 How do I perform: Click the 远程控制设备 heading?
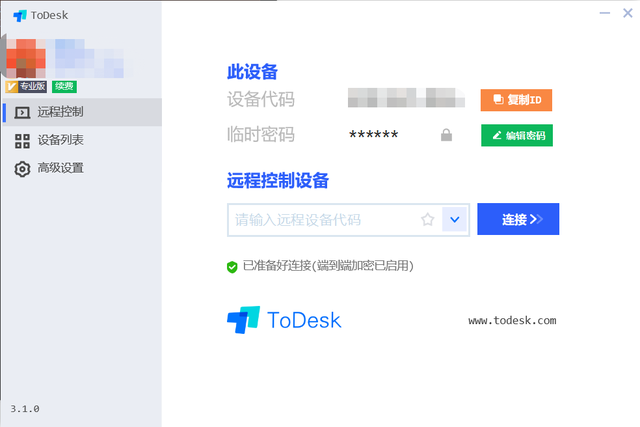pyautogui.click(x=278, y=180)
